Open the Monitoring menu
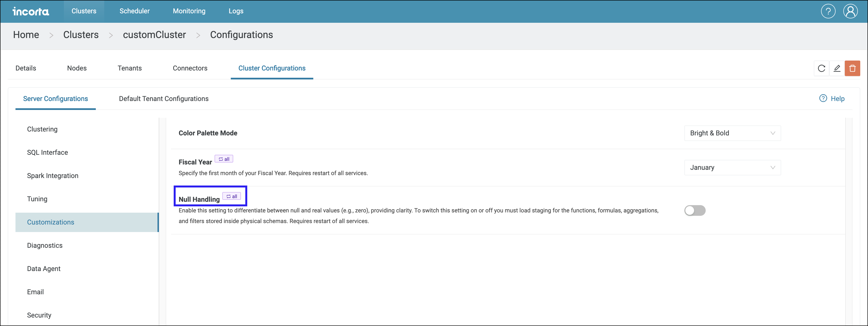Viewport: 868px width, 326px height. [x=189, y=11]
